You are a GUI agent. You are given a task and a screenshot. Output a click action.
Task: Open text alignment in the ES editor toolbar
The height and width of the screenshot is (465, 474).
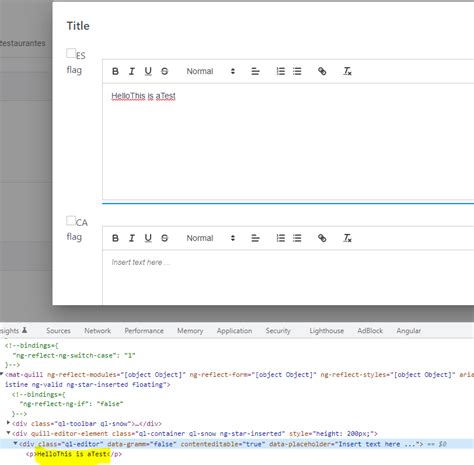tap(255, 71)
